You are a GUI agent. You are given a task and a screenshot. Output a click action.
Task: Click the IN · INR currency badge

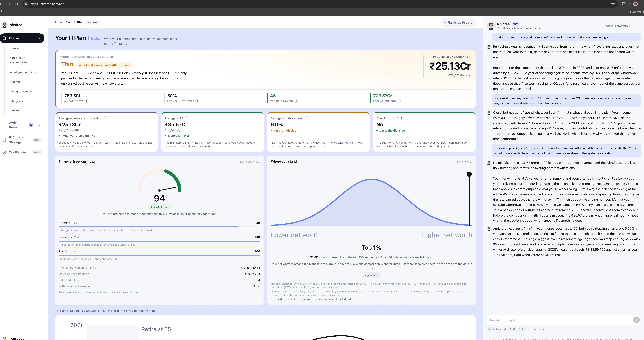[93, 23]
